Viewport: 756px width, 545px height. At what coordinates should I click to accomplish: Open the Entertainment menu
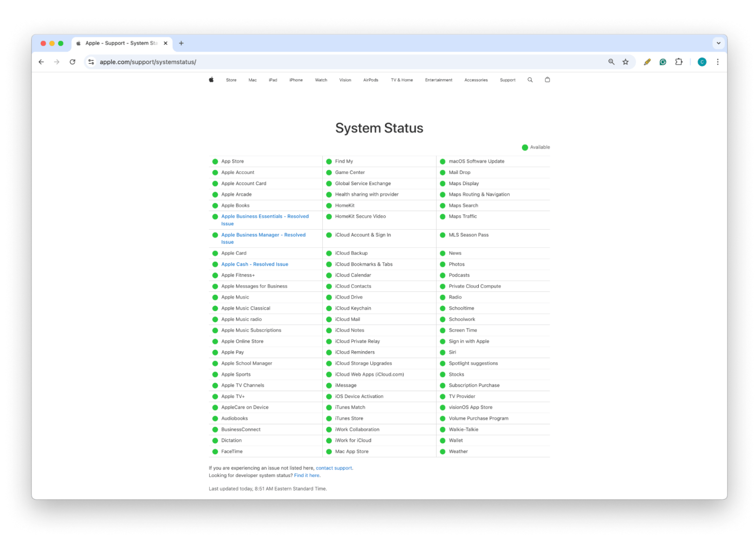pos(439,80)
